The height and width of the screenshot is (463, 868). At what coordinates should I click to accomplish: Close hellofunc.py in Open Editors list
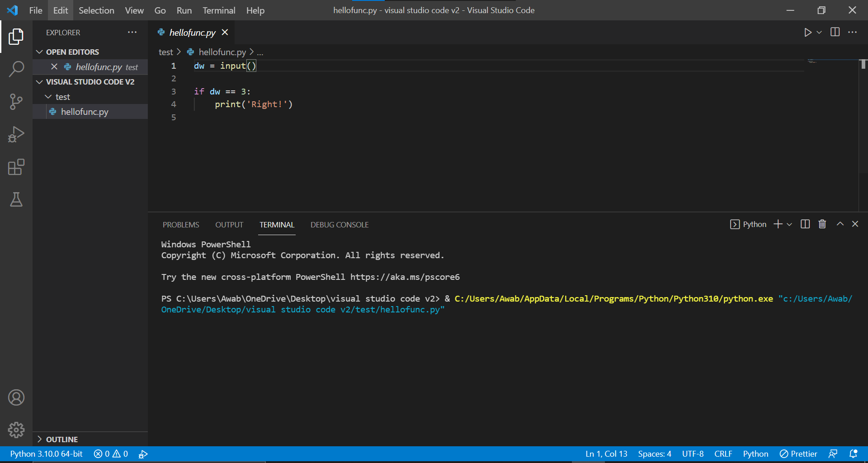54,66
